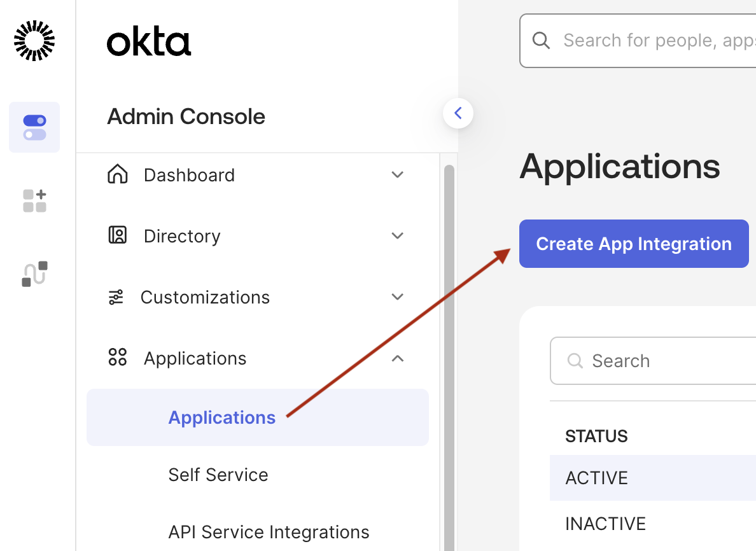The height and width of the screenshot is (551, 756).
Task: Enable the ACTIVE status filter
Action: point(596,477)
